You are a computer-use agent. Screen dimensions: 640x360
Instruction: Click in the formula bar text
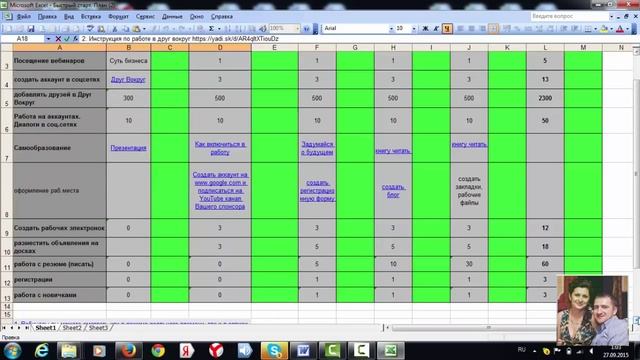tap(180, 39)
